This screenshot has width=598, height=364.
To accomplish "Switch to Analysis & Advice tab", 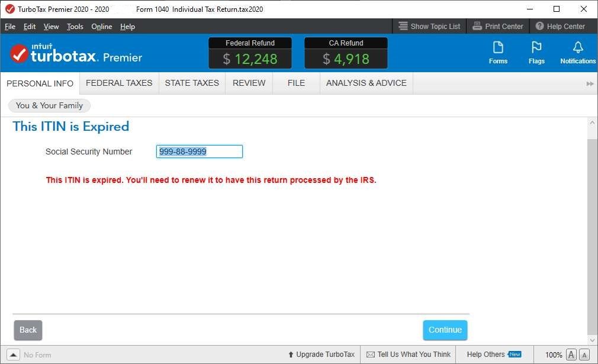I will point(366,83).
